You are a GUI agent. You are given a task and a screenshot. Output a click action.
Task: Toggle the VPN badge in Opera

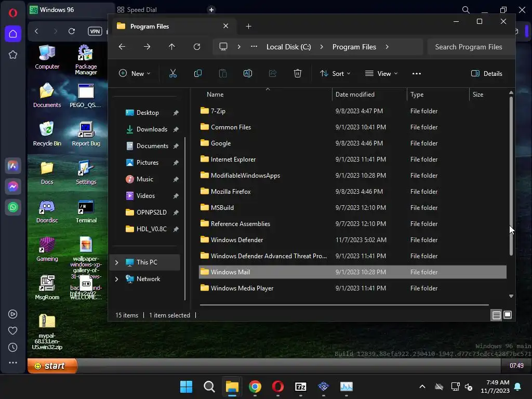[x=95, y=31]
